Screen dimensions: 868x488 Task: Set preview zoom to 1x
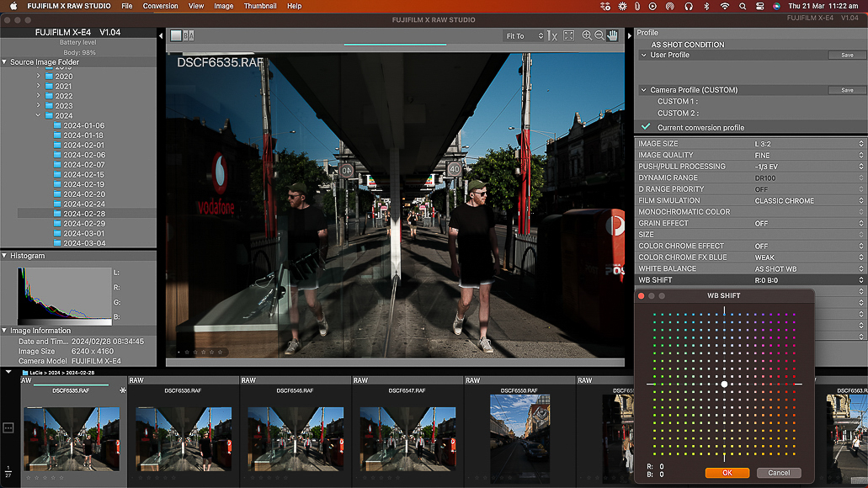pos(552,36)
